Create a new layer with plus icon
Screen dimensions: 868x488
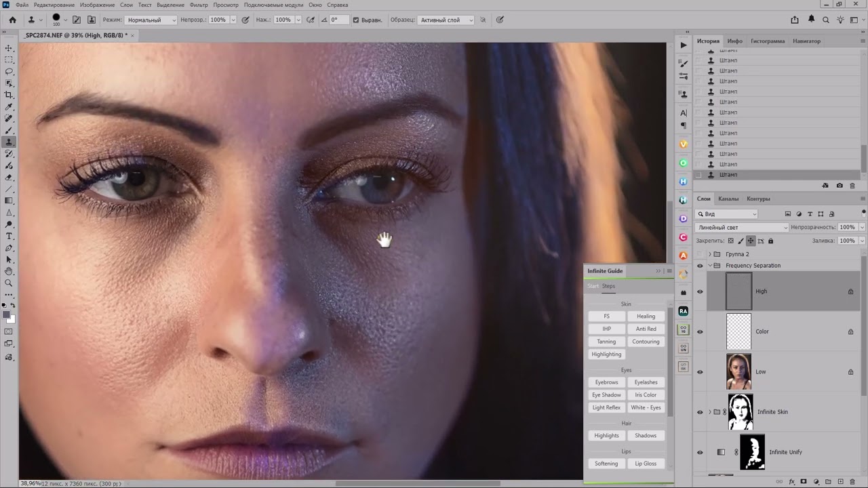click(x=842, y=481)
